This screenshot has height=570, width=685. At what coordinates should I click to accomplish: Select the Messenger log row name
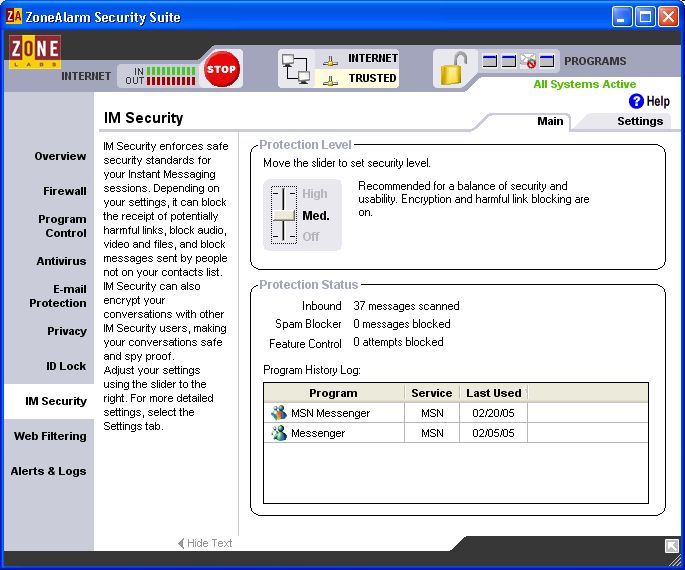pos(318,433)
